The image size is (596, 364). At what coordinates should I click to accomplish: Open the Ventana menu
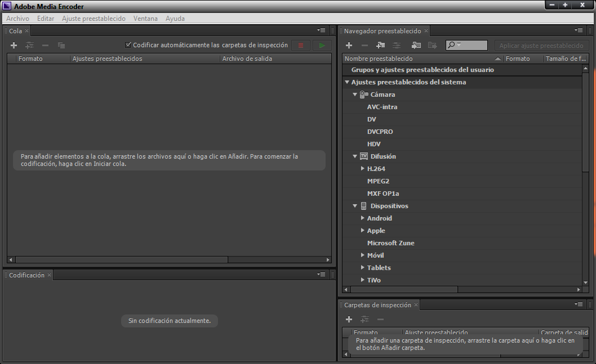(x=145, y=18)
